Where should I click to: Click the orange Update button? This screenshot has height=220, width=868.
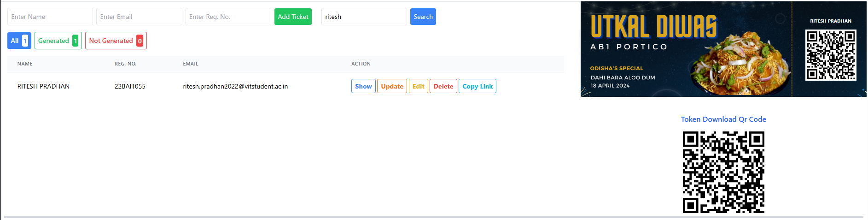coord(392,86)
